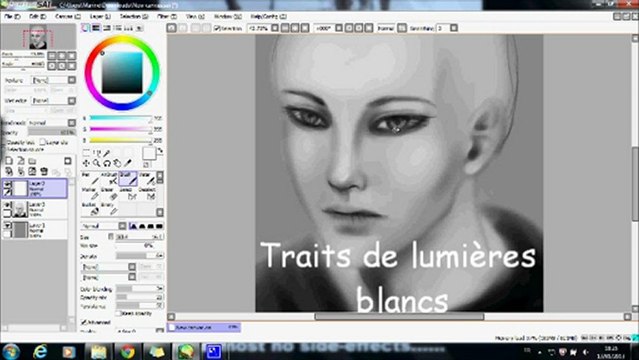Adjust the layer Opacity slider

52,133
